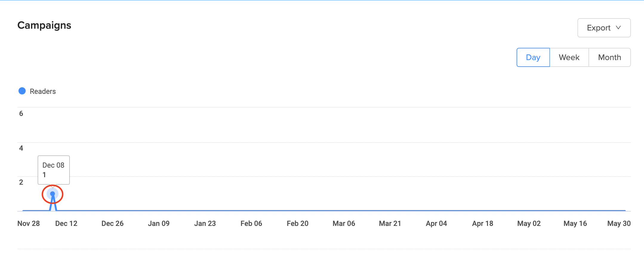Click the Feb 20 date label

pyautogui.click(x=298, y=224)
